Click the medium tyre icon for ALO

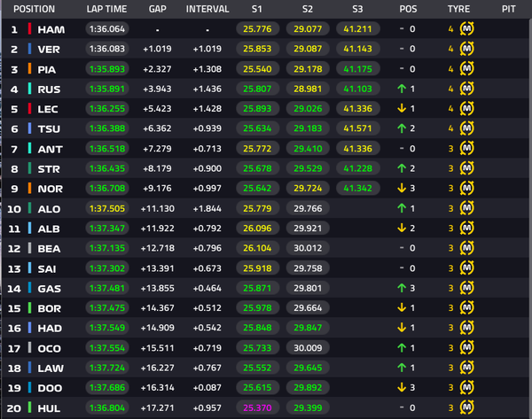pos(467,208)
